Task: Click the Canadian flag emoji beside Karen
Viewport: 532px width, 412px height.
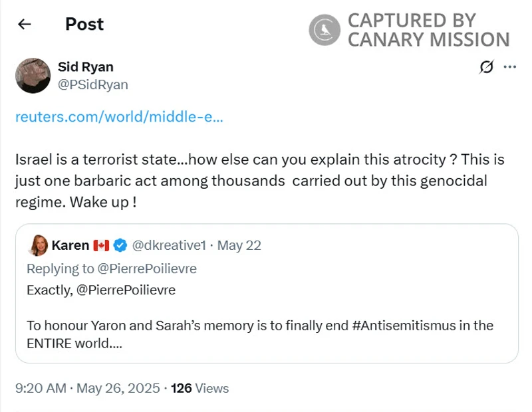Action: pyautogui.click(x=101, y=245)
